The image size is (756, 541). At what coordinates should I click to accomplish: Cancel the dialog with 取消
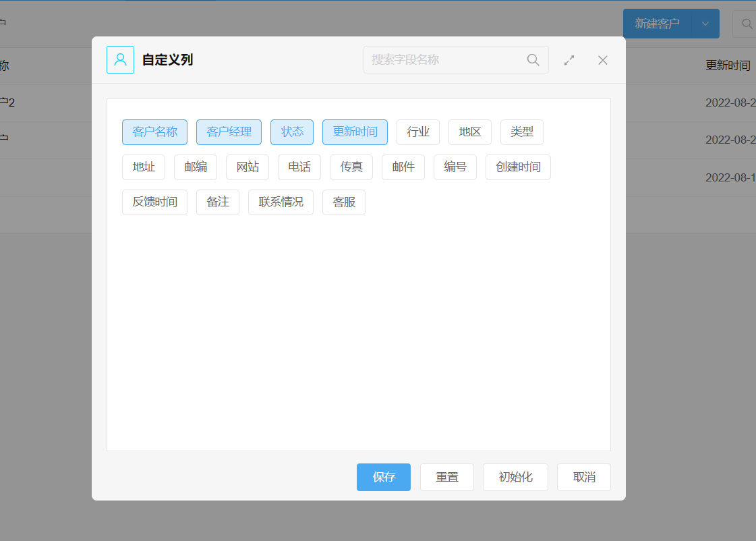(584, 478)
